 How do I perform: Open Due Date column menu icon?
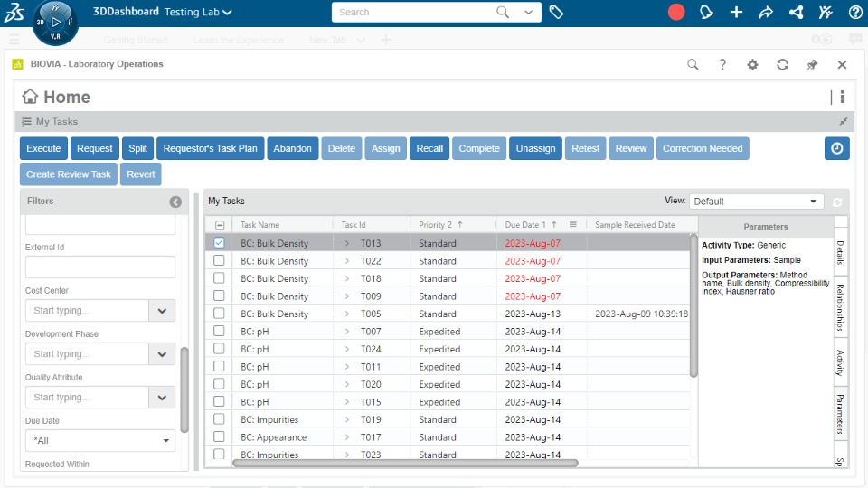tap(573, 225)
